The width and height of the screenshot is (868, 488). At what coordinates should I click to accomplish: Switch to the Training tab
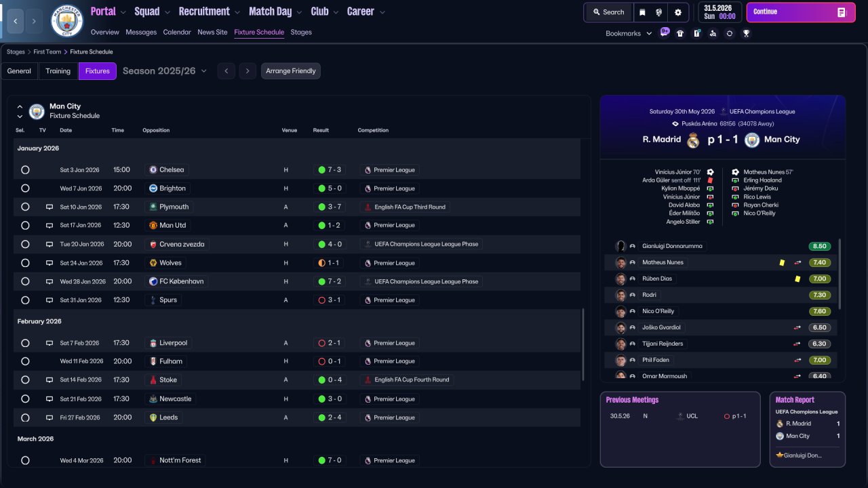pos(58,71)
